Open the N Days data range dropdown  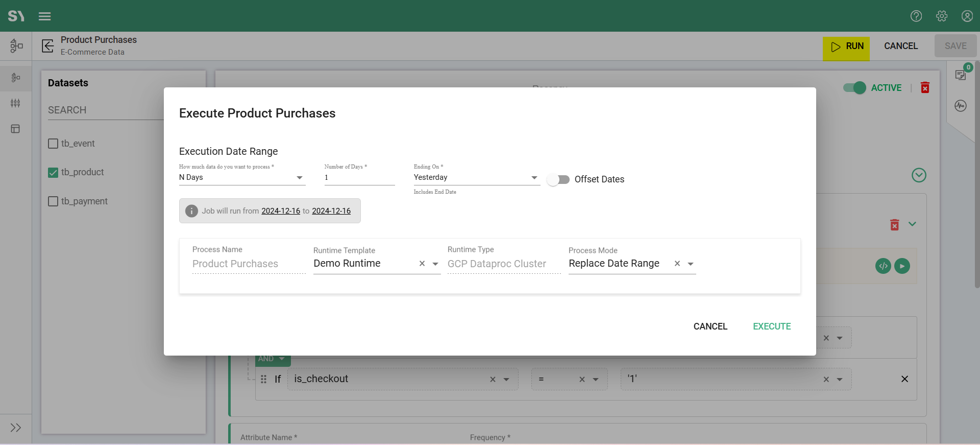point(242,178)
